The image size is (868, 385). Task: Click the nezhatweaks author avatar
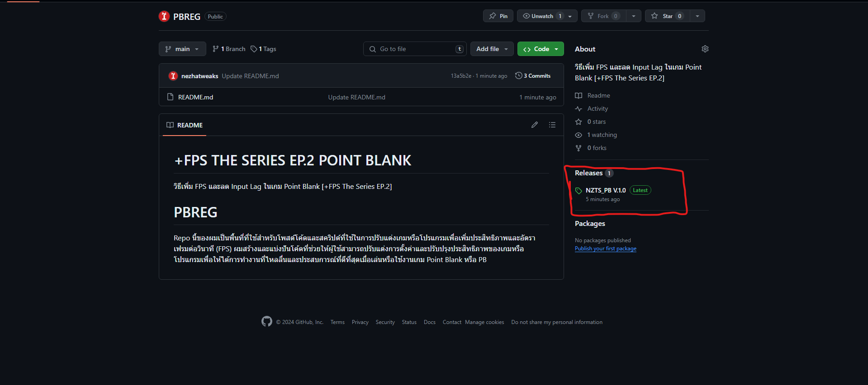pyautogui.click(x=173, y=76)
